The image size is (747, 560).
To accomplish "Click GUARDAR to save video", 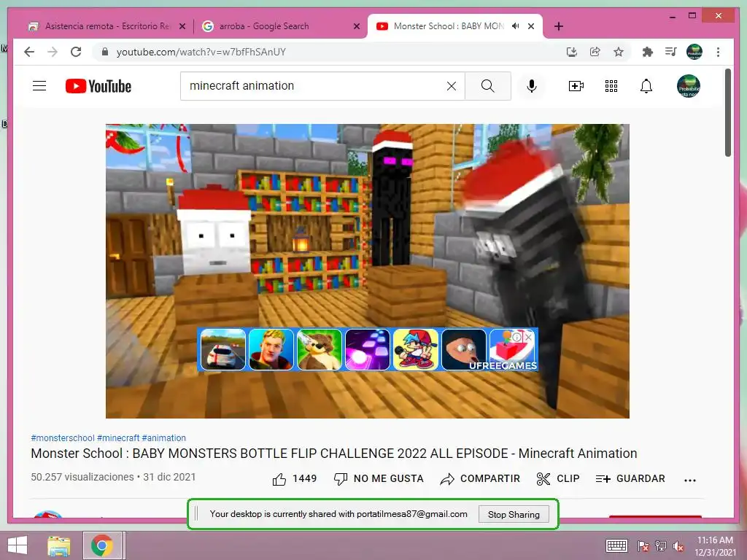I will pos(630,478).
